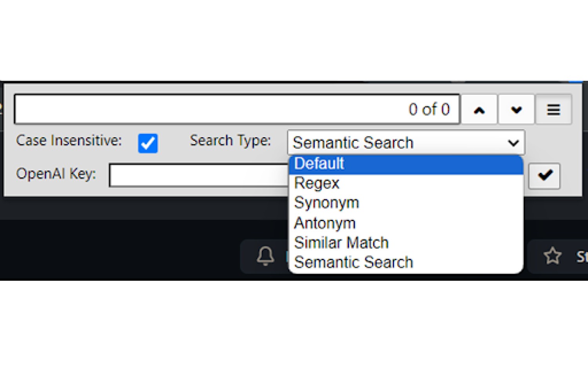
Task: Click the notification bell icon
Action: tap(265, 256)
